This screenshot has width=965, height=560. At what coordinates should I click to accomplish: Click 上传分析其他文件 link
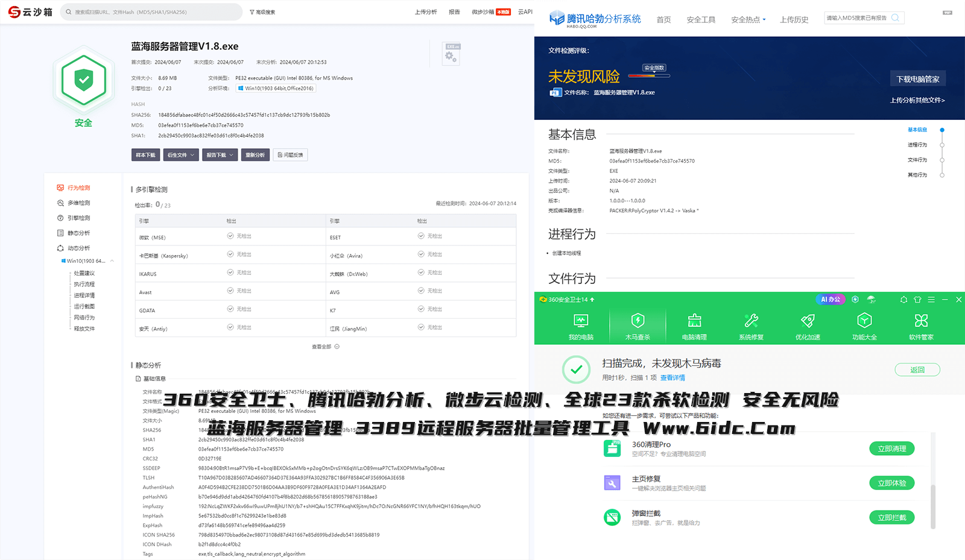coord(917,100)
